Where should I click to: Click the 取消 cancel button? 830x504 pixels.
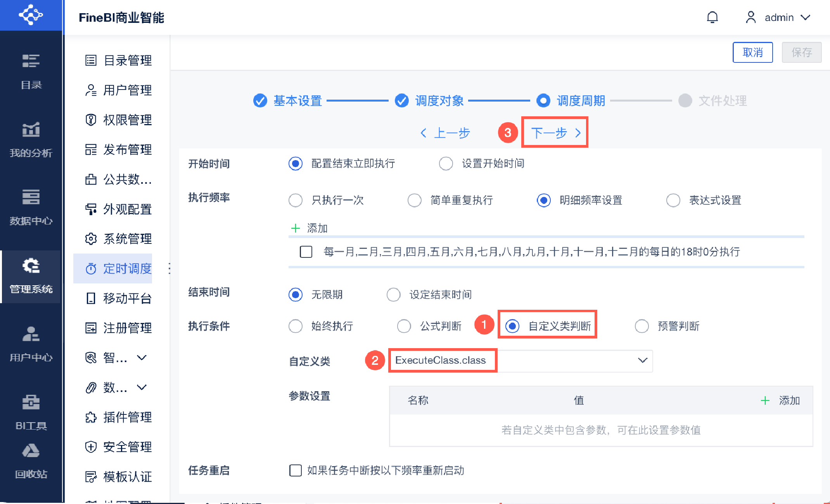[752, 52]
